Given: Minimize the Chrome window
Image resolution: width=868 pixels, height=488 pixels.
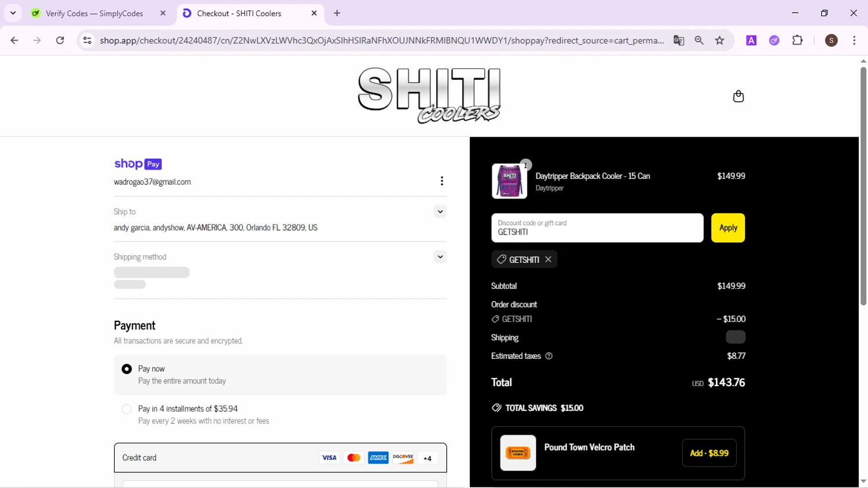Looking at the screenshot, I should point(795,13).
